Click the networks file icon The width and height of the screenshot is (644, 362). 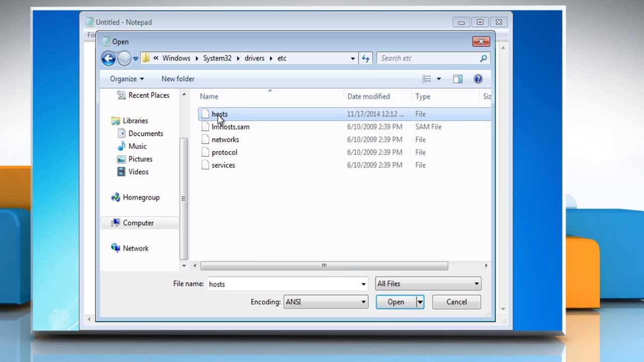(205, 140)
